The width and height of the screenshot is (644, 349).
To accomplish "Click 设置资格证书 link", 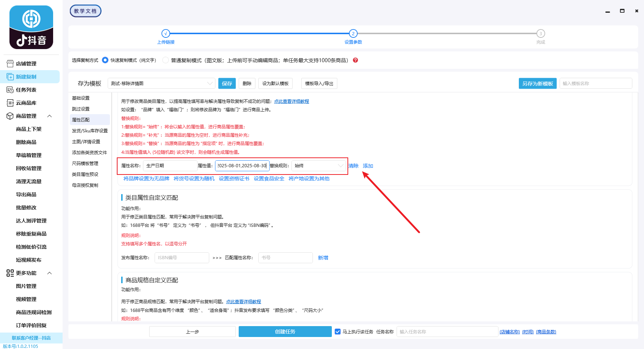I will coord(234,178).
